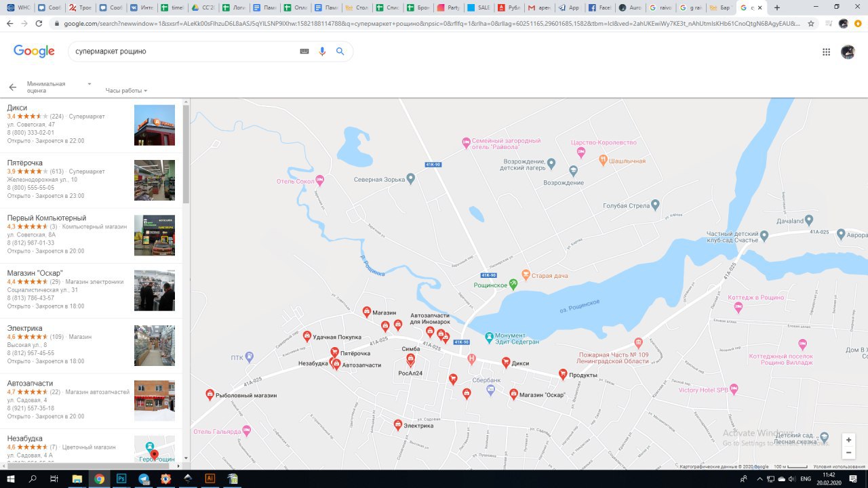The image size is (868, 488).
Task: Click the Электрика store photo
Action: pyautogui.click(x=155, y=346)
